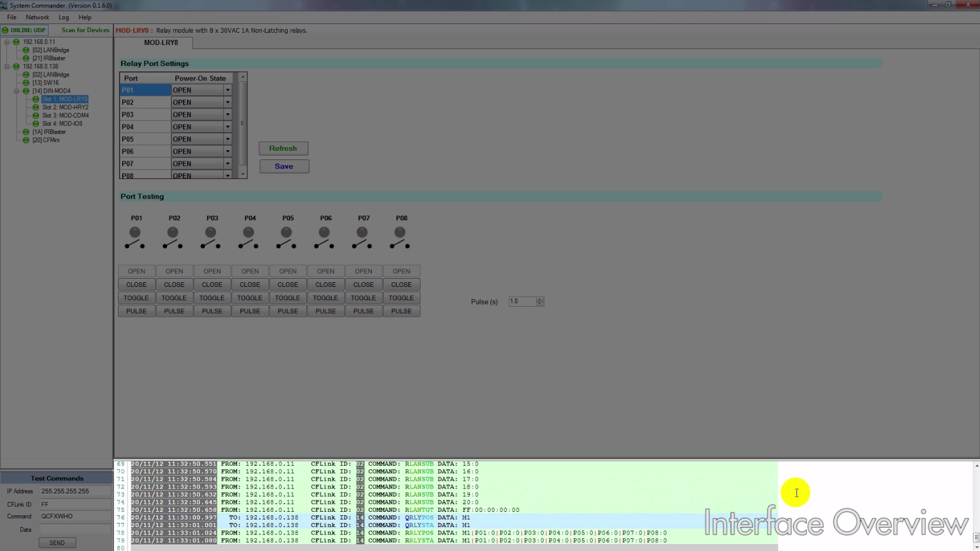Click the Scan for Devices link
The height and width of the screenshot is (551, 980).
pos(85,30)
